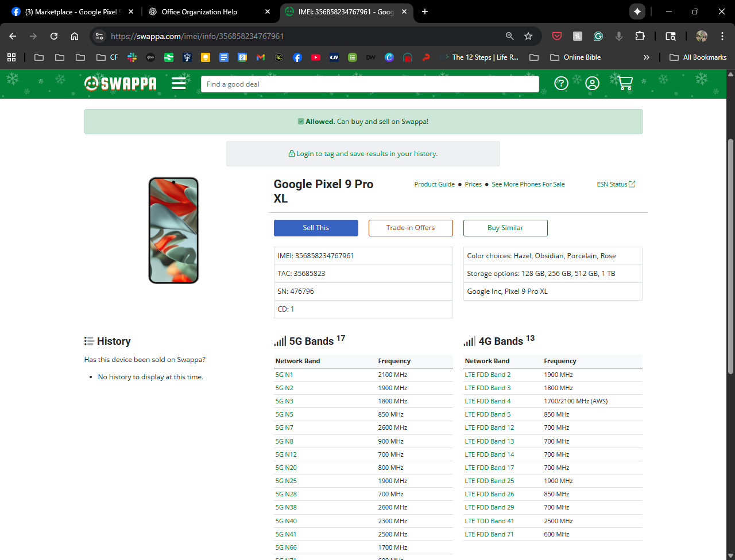735x560 pixels.
Task: Open the Swappa hamburger menu
Action: [x=179, y=84]
